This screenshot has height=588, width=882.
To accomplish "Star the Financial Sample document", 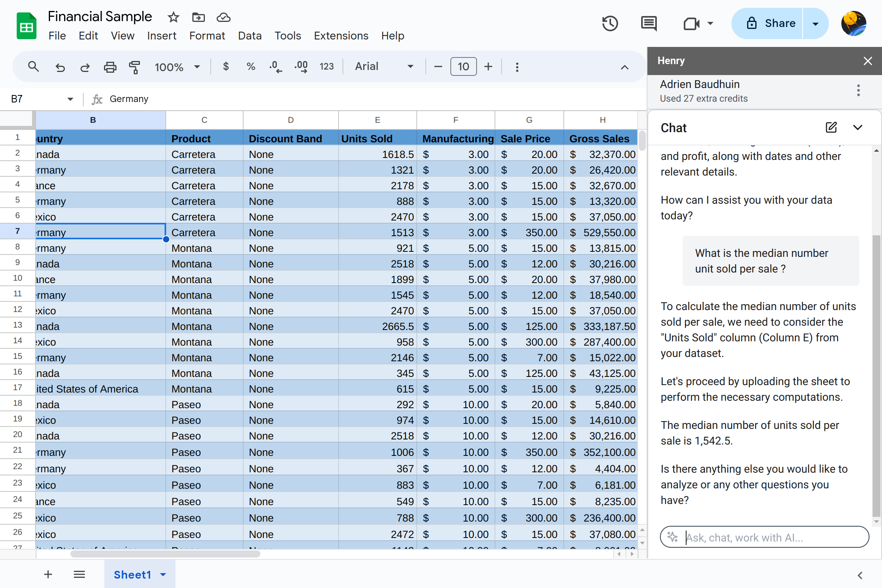I will click(173, 17).
